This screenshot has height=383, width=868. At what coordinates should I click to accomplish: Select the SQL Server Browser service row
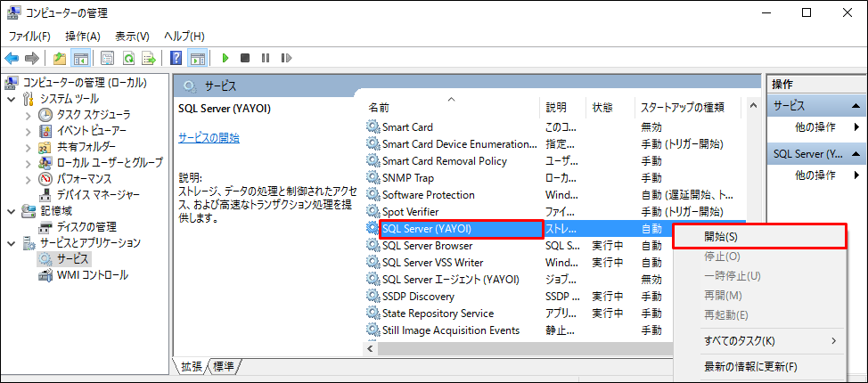pos(428,246)
